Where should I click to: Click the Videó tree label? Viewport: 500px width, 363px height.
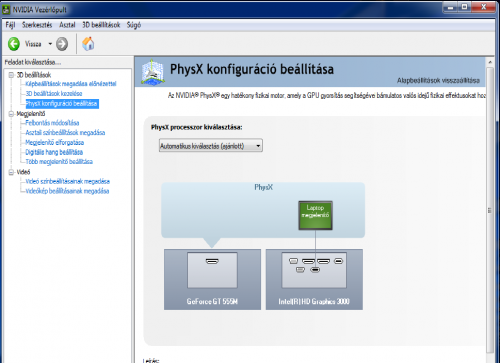[x=23, y=172]
